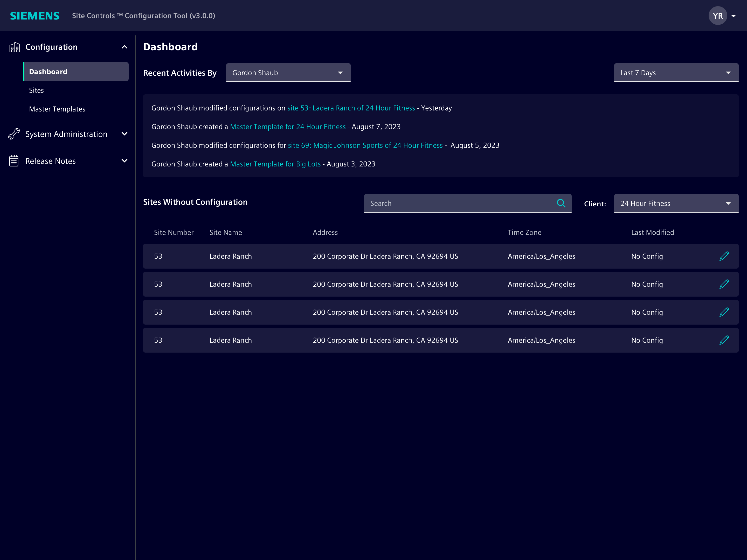Click the Last Modified column header
This screenshot has width=747, height=560.
[x=652, y=233]
